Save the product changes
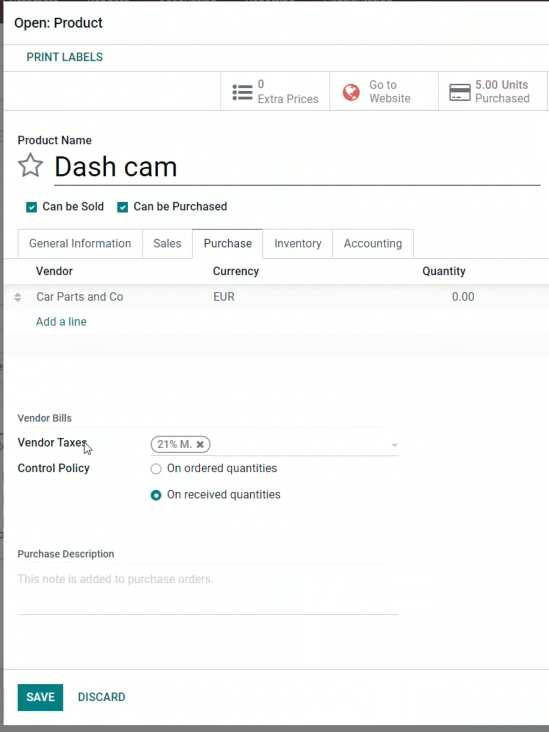 [40, 697]
